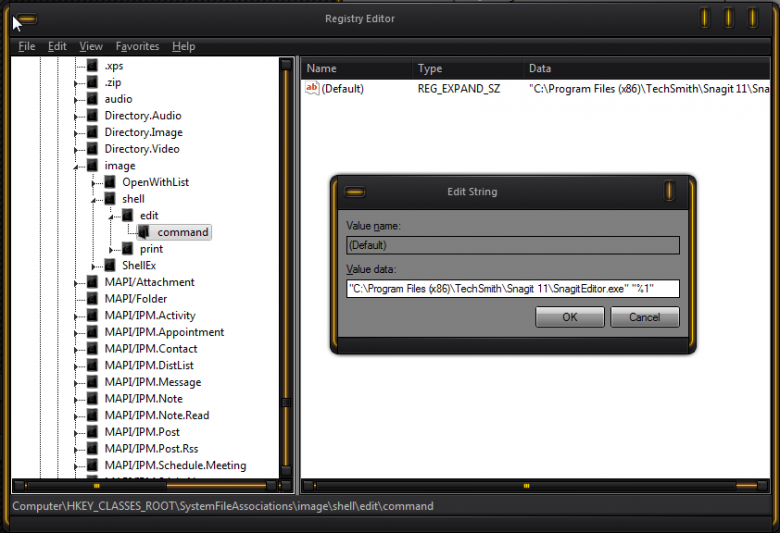780x533 pixels.
Task: Click the edit key folder icon
Action: click(x=128, y=215)
